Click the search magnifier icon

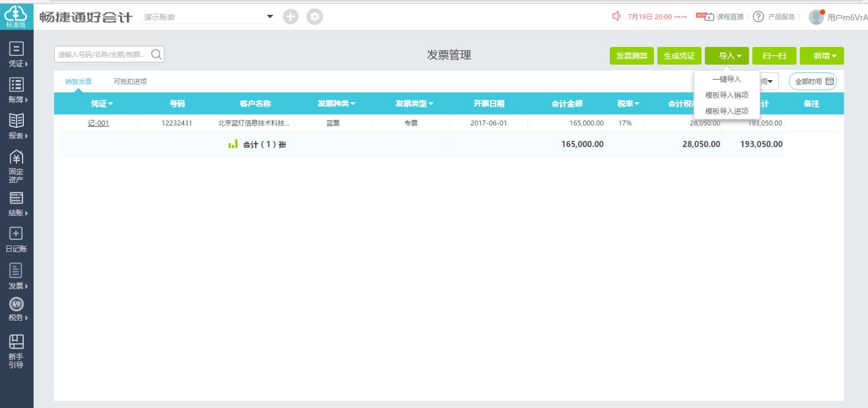click(157, 55)
